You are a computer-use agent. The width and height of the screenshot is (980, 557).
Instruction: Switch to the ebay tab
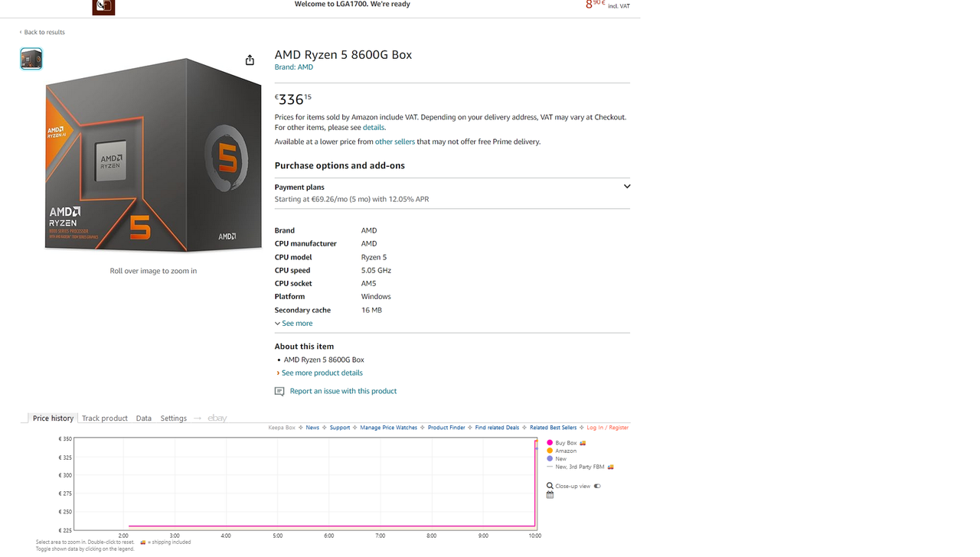point(217,419)
